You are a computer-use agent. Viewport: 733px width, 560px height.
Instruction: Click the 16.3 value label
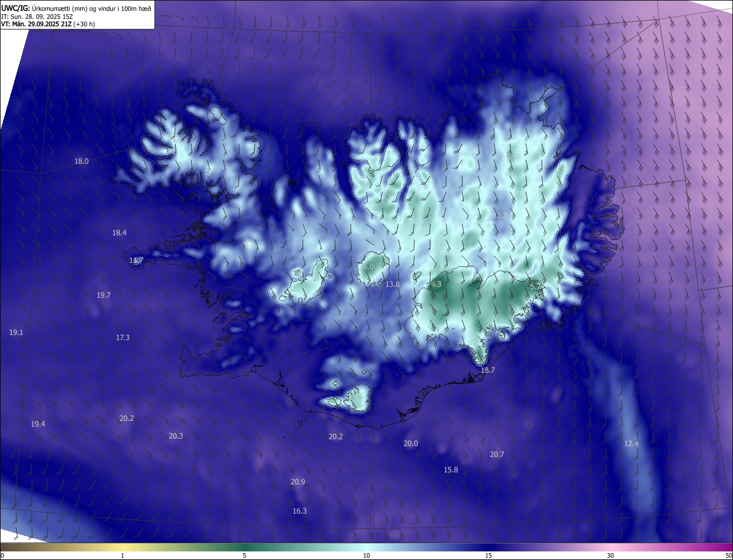click(x=299, y=511)
